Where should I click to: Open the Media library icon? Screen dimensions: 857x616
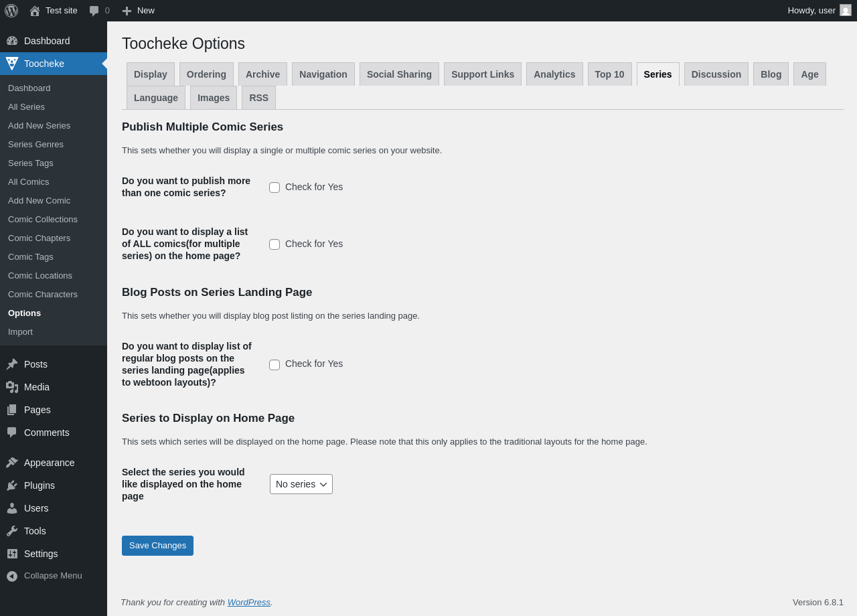(x=12, y=387)
